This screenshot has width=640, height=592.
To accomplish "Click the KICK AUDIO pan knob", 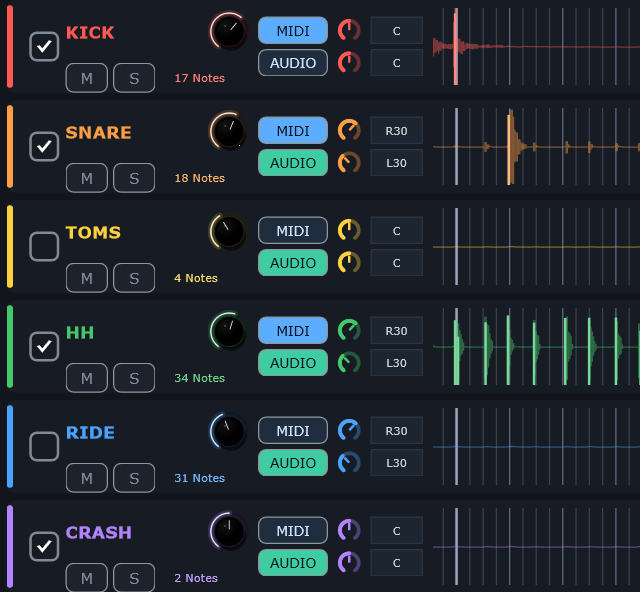I will pyautogui.click(x=349, y=63).
